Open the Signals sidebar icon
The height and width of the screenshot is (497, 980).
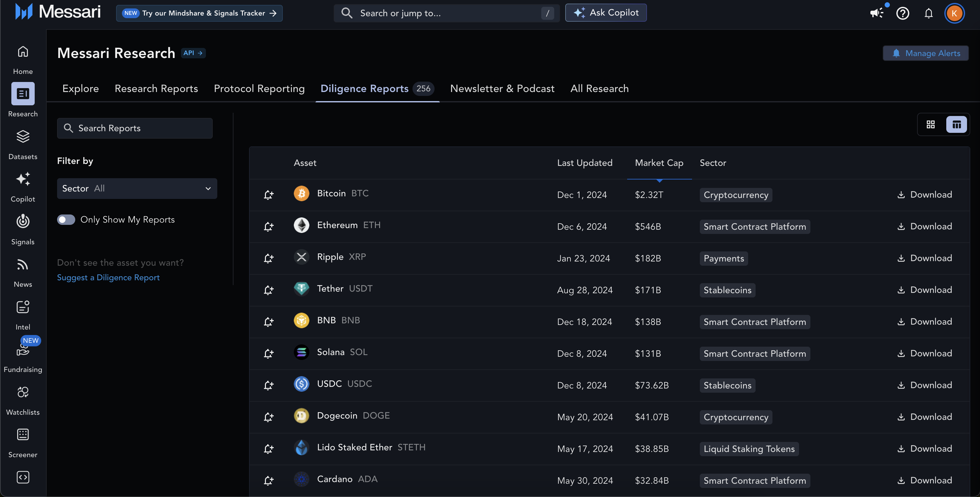[x=23, y=222]
